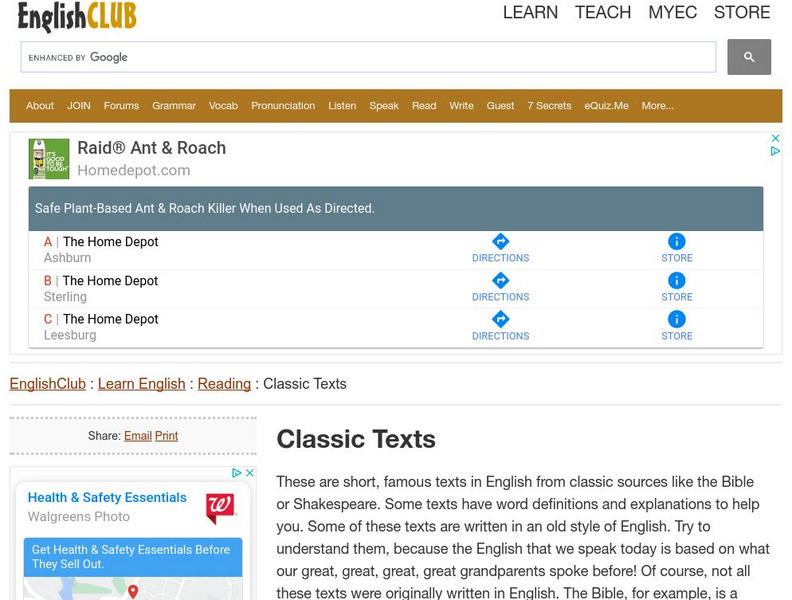792x600 pixels.
Task: Open Speak in the navigation bar
Action: pos(384,106)
